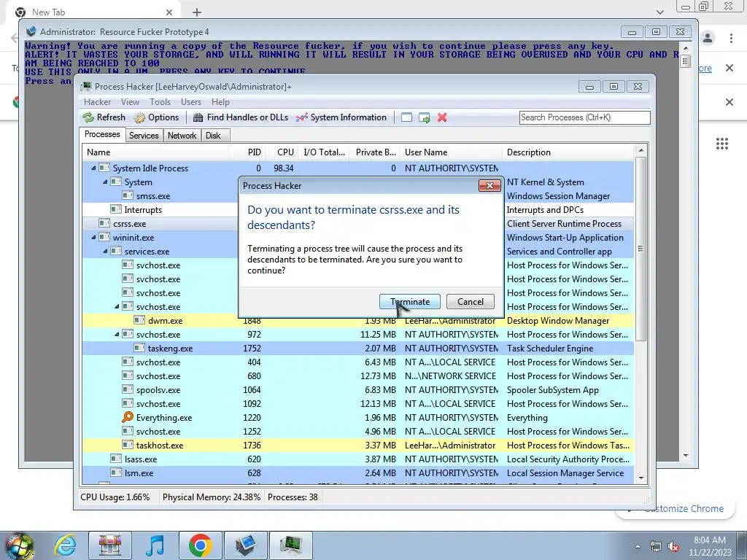Click CPU Usage in status bar

point(115,497)
